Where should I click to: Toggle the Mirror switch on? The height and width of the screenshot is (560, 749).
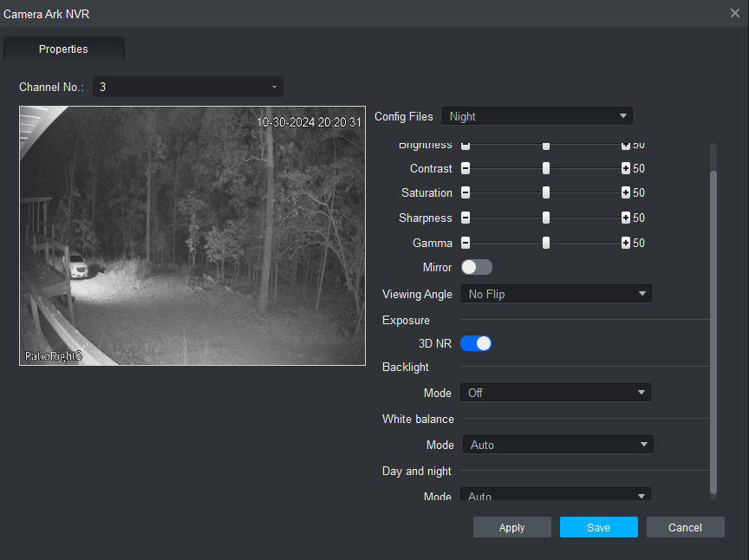(476, 267)
